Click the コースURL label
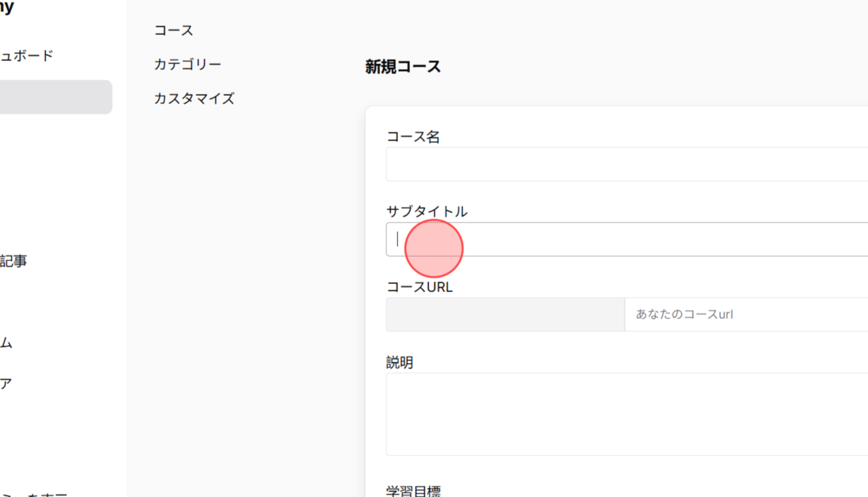Screen dimensions: 868x497 (x=420, y=287)
